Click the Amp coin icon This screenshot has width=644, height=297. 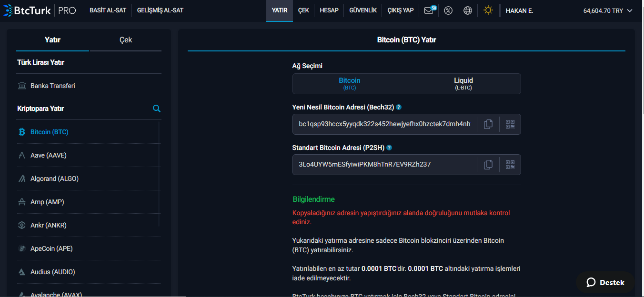(22, 202)
